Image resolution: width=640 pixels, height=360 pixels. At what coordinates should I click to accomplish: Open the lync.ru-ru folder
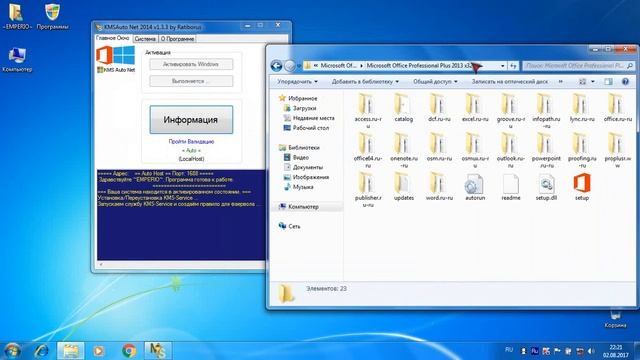tap(582, 108)
